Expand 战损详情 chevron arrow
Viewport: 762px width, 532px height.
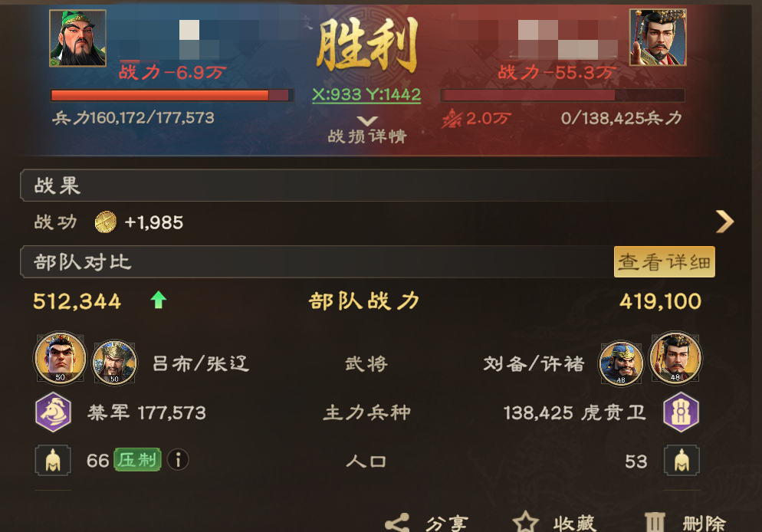pyautogui.click(x=367, y=120)
